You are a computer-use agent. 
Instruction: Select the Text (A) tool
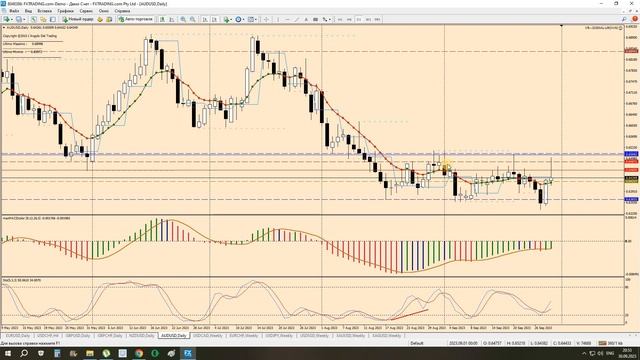tap(306, 19)
